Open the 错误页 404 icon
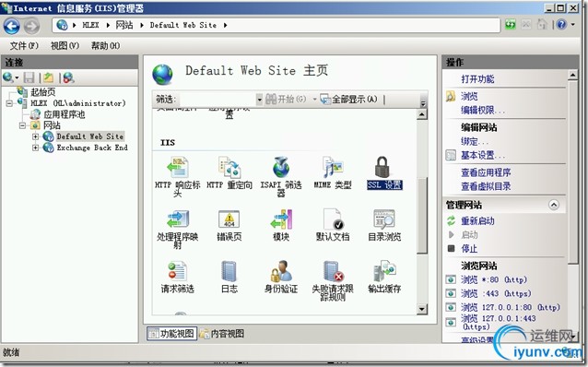588x367 pixels. pyautogui.click(x=229, y=219)
